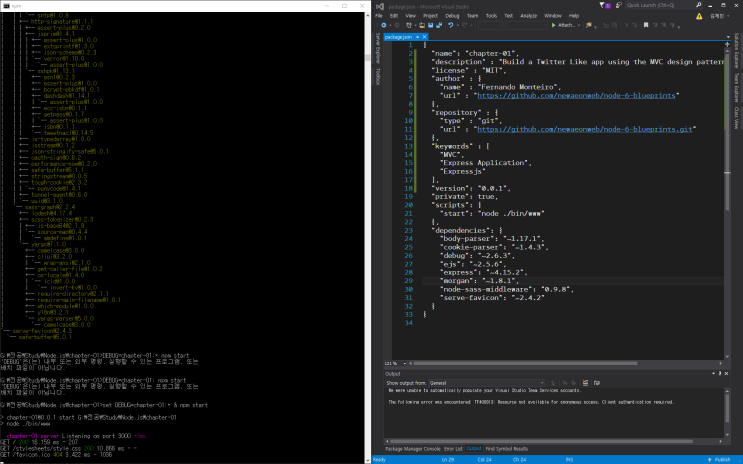Click the Navigate Backward toolbar icon
Viewport: 743px width, 464px height.
click(x=383, y=25)
